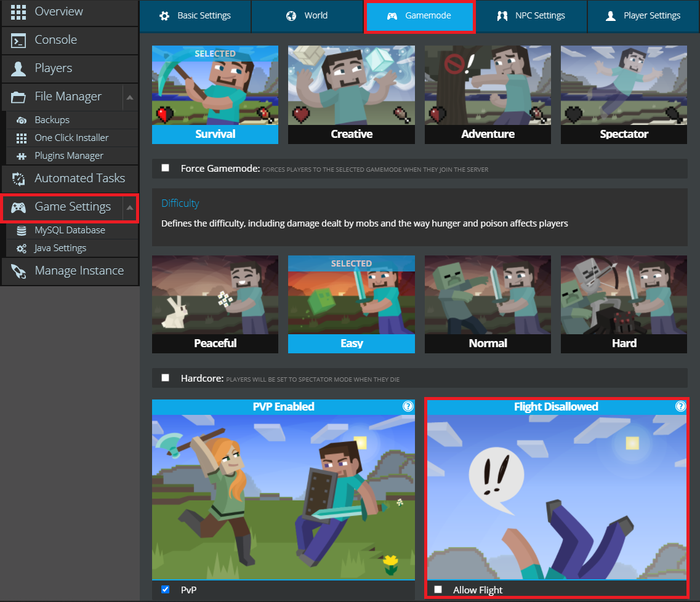Click help icon on Flight Disallowed panel
The height and width of the screenshot is (602, 700).
[680, 406]
